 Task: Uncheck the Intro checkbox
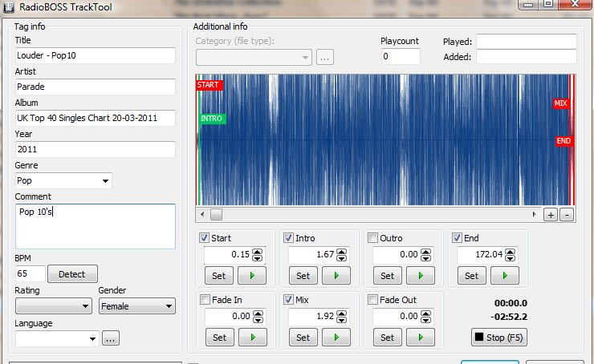(289, 238)
